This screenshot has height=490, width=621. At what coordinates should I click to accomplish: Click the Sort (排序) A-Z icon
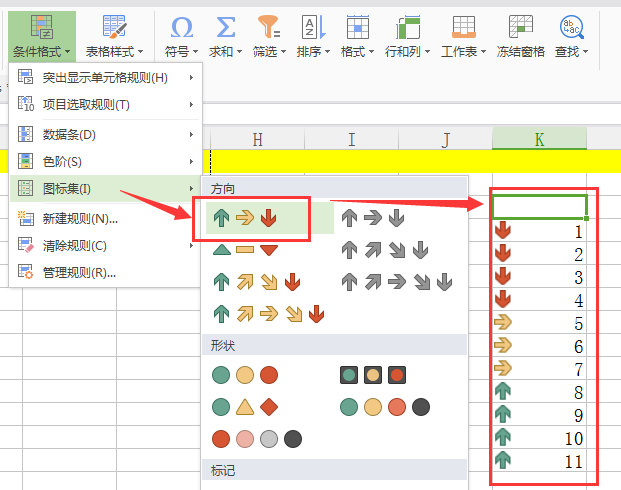coord(311,26)
